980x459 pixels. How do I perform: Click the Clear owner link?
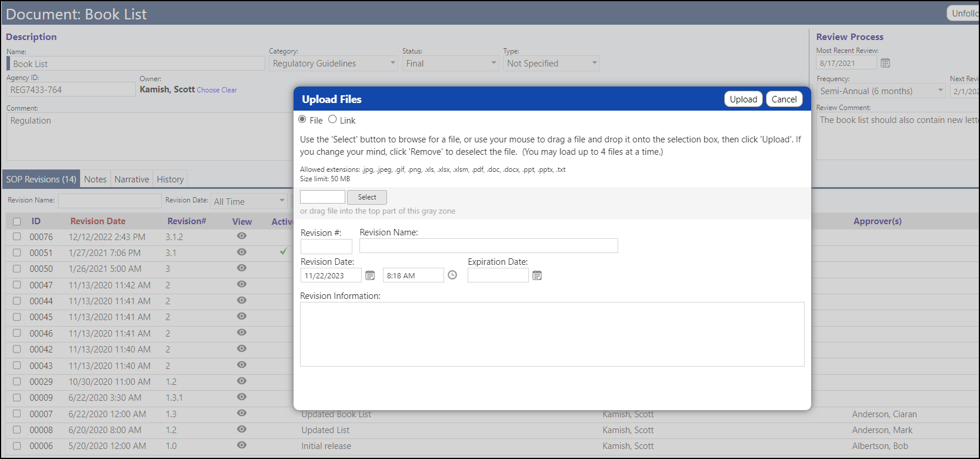pyautogui.click(x=229, y=90)
